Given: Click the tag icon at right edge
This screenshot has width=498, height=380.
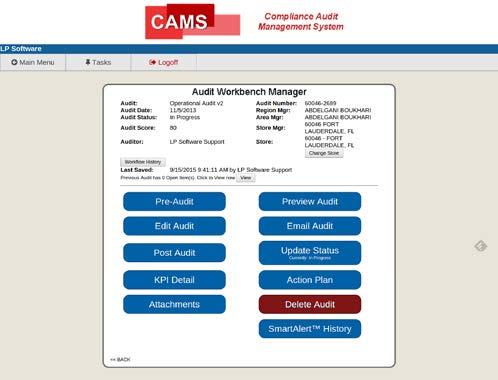Looking at the screenshot, I should click(481, 246).
